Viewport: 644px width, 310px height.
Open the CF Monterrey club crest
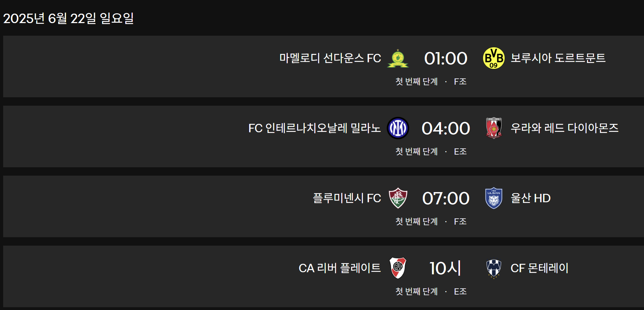coord(493,268)
